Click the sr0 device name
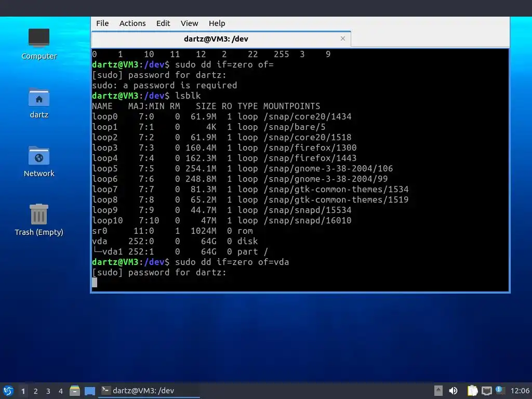This screenshot has height=399, width=532. click(100, 231)
